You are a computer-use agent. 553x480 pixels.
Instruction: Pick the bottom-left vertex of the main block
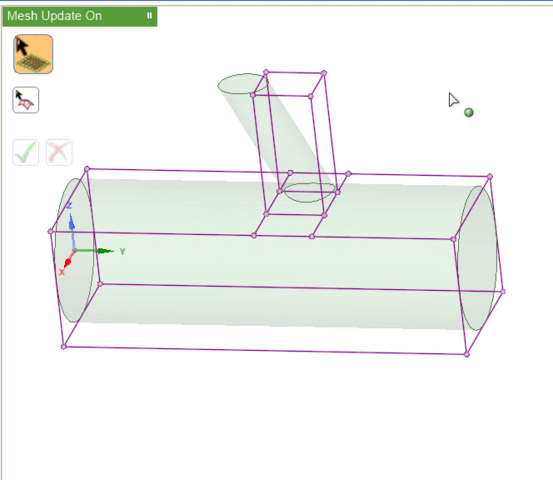pos(64,347)
